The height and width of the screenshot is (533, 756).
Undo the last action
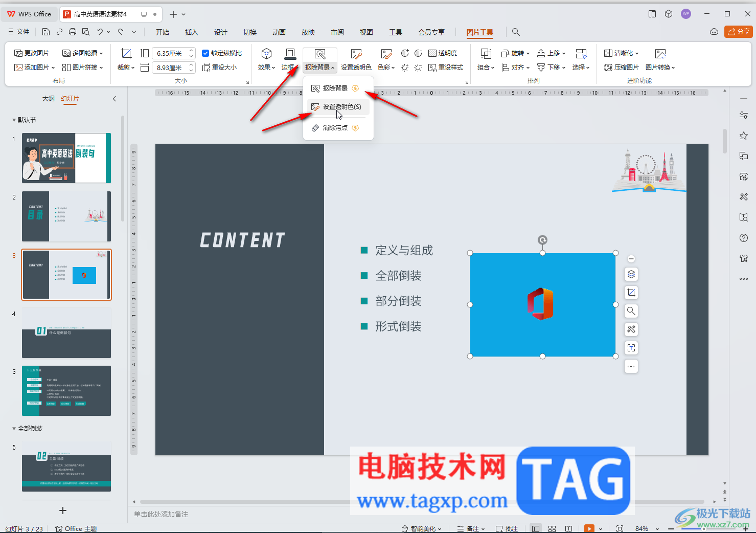tap(100, 32)
